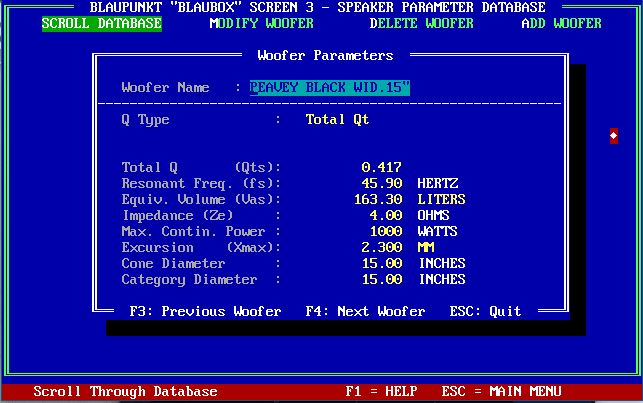Click the Total Q (Qts) label
Screen dimensions: 643x403
point(201,167)
